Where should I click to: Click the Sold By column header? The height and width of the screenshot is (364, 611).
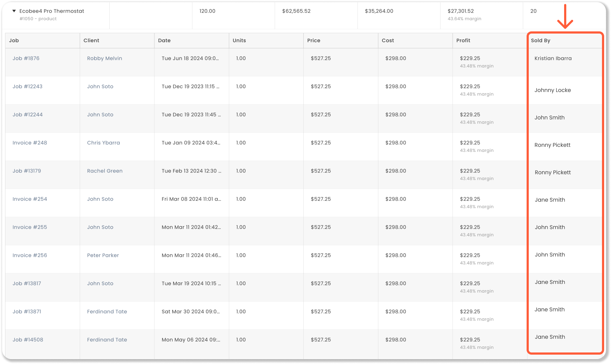(x=540, y=40)
